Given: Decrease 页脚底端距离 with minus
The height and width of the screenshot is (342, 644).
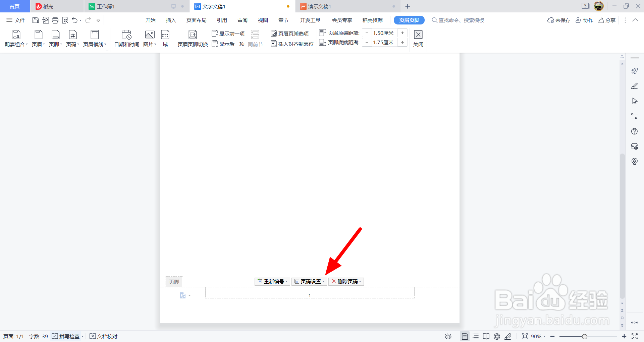Looking at the screenshot, I should pos(367,42).
